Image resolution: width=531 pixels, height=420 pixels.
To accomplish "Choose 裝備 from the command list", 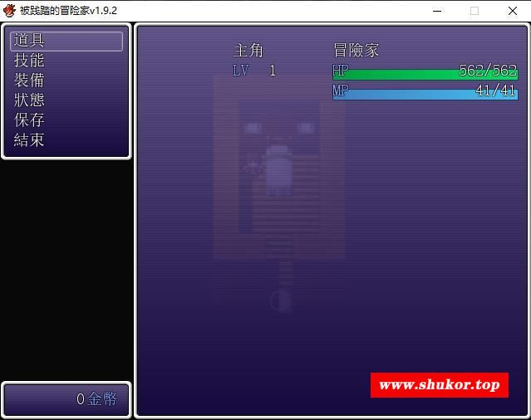I will pos(29,81).
